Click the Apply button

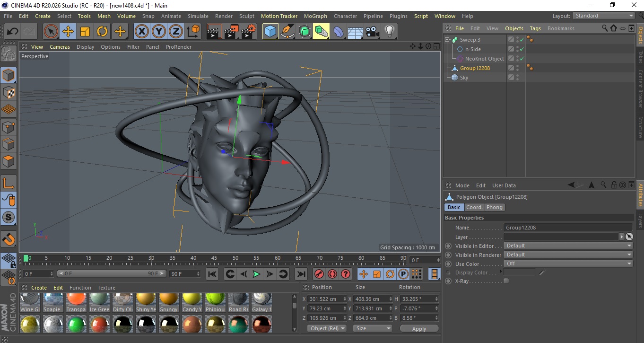[419, 329]
